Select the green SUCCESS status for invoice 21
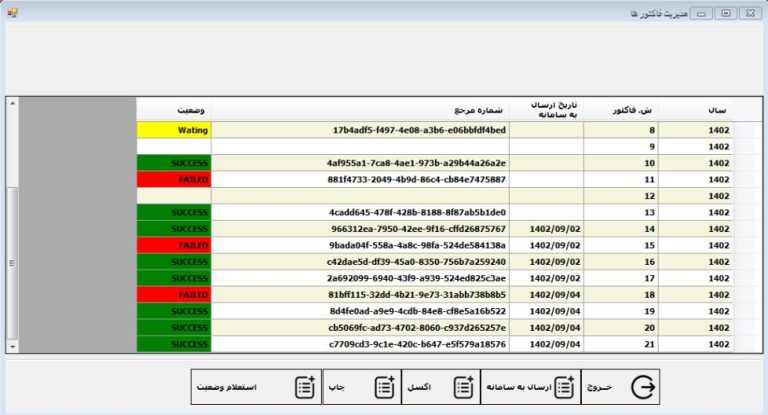 [x=173, y=344]
